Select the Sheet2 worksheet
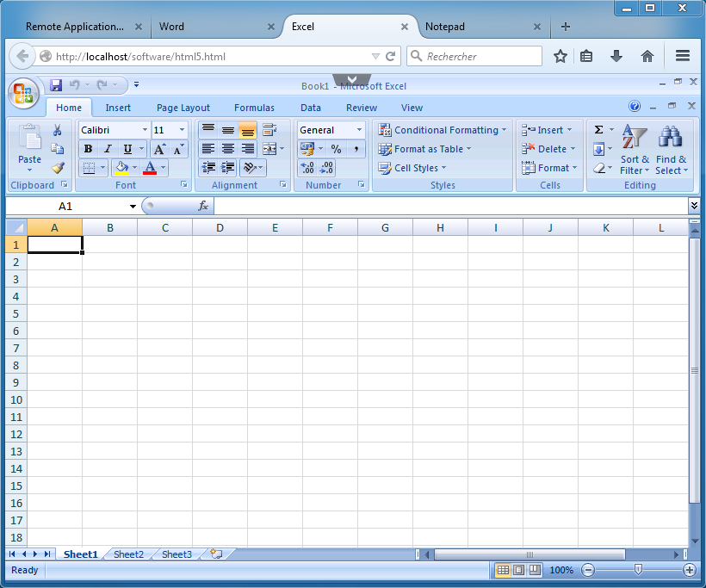Image resolution: width=706 pixels, height=588 pixels. [x=127, y=554]
